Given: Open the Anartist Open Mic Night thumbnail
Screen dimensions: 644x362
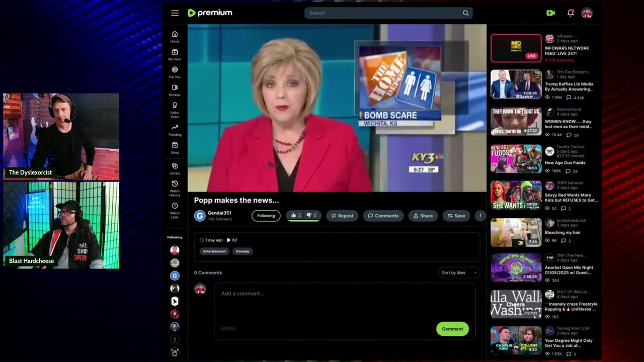Looking at the screenshot, I should tap(516, 267).
